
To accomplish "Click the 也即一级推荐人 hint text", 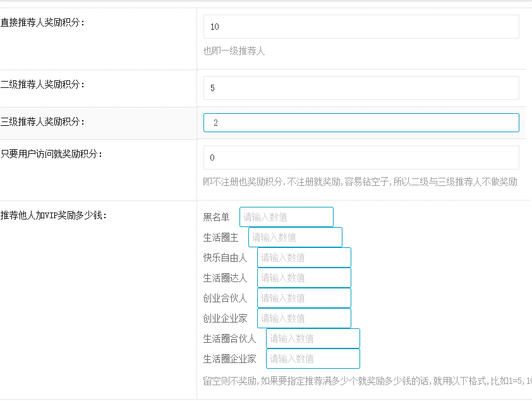I will click(x=234, y=51).
